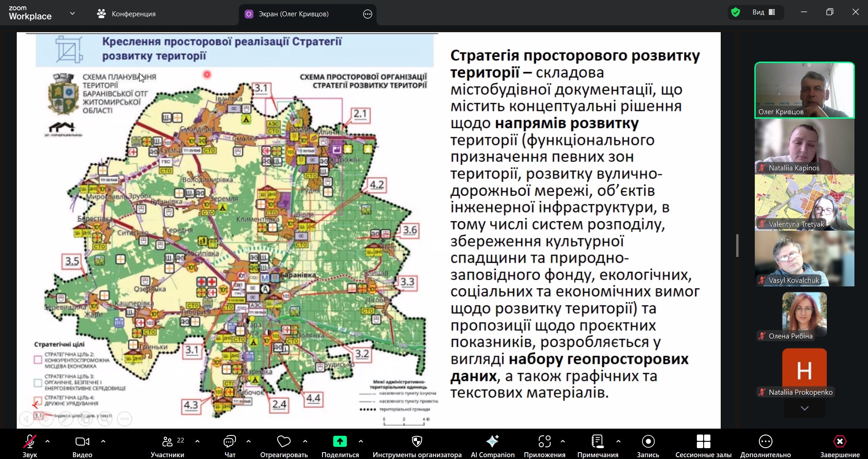Click the Завершение end meeting button
Viewport: 868px width, 459px height.
pyautogui.click(x=839, y=441)
